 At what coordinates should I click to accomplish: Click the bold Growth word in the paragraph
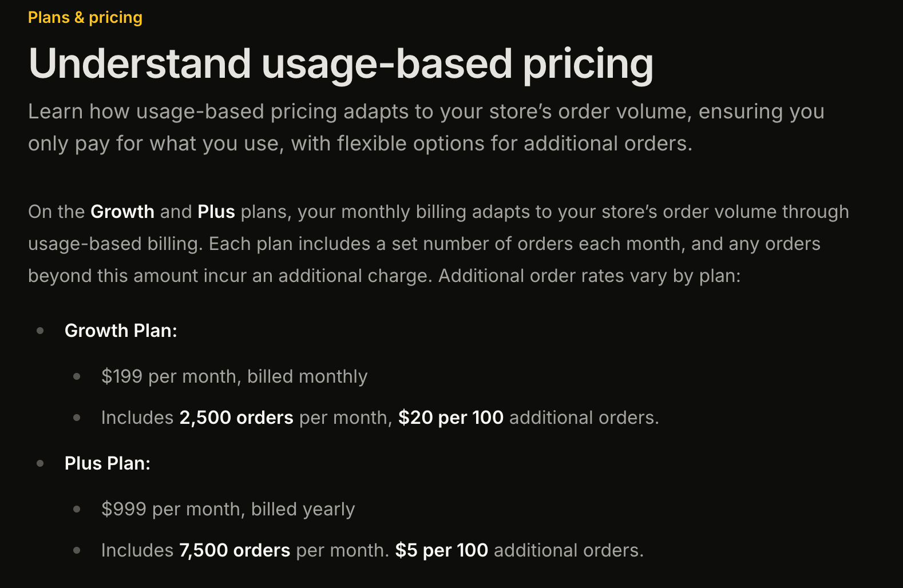click(x=122, y=212)
